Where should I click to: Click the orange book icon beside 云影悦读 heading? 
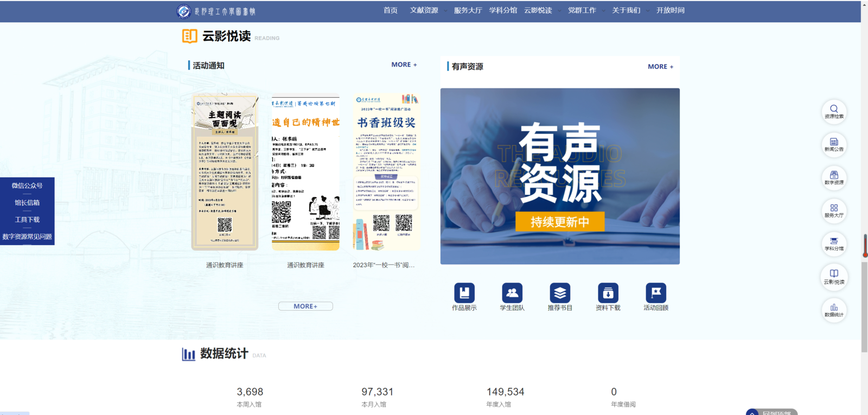[x=189, y=36]
